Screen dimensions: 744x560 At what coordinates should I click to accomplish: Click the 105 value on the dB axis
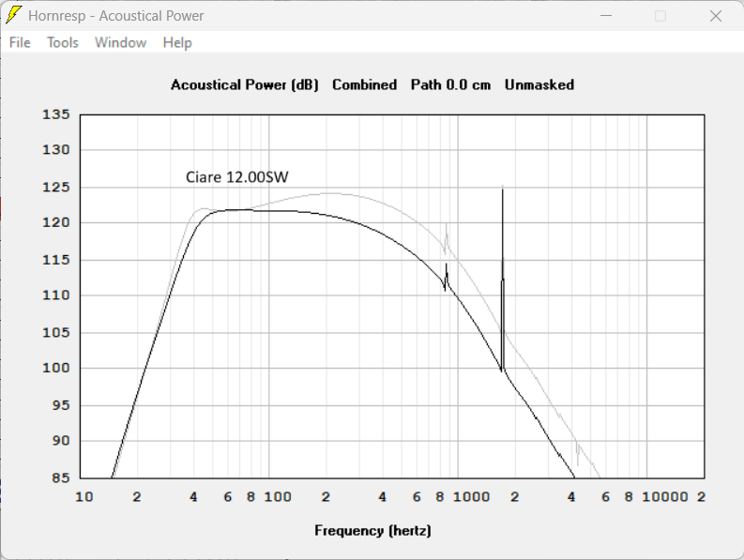pyautogui.click(x=56, y=332)
